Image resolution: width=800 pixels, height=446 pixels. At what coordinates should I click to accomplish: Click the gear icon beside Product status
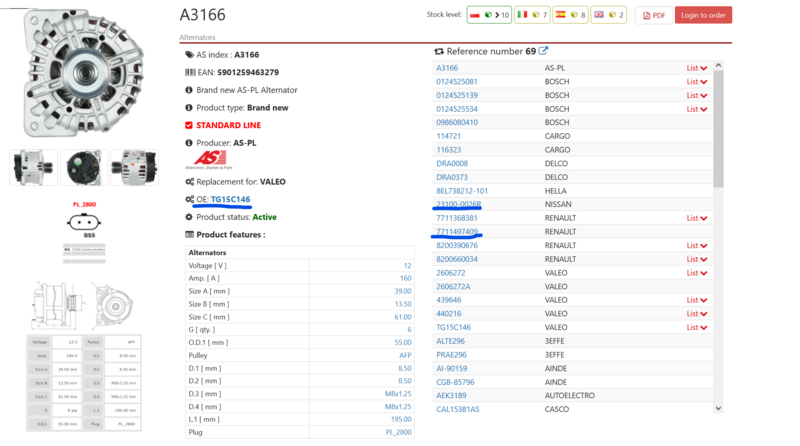tap(189, 217)
